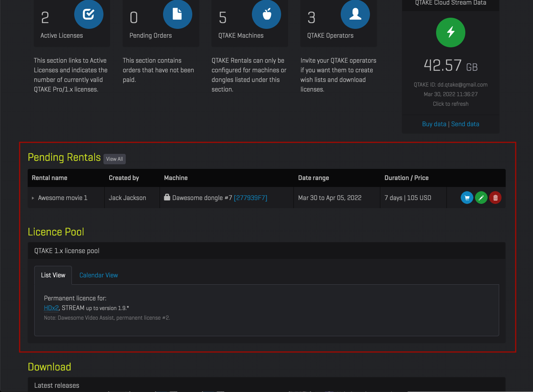This screenshot has height=392, width=533.
Task: Click the Rental name column header
Action: point(50,178)
